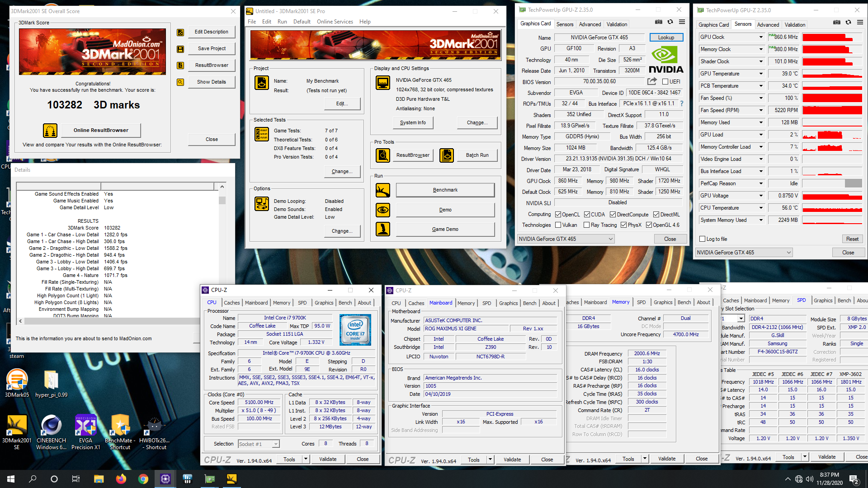This screenshot has height=488, width=868.
Task: Click the Online ResultBrowser button
Action: [x=101, y=131]
